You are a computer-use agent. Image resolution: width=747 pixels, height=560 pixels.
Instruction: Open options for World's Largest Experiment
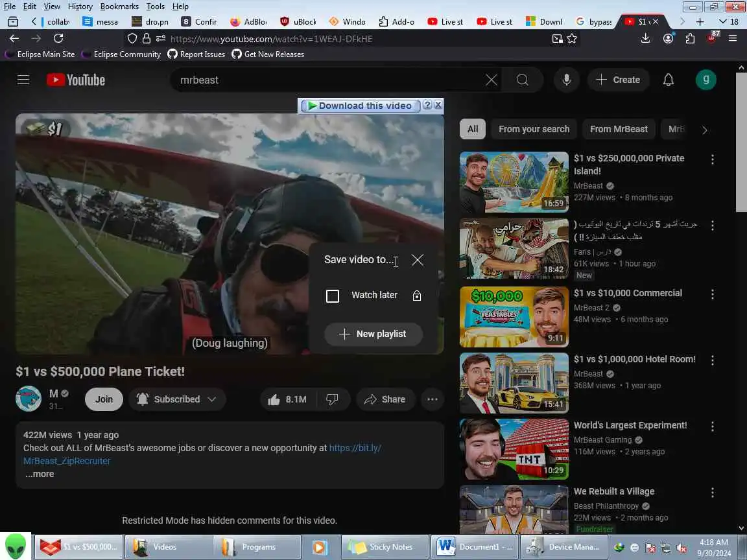click(712, 426)
